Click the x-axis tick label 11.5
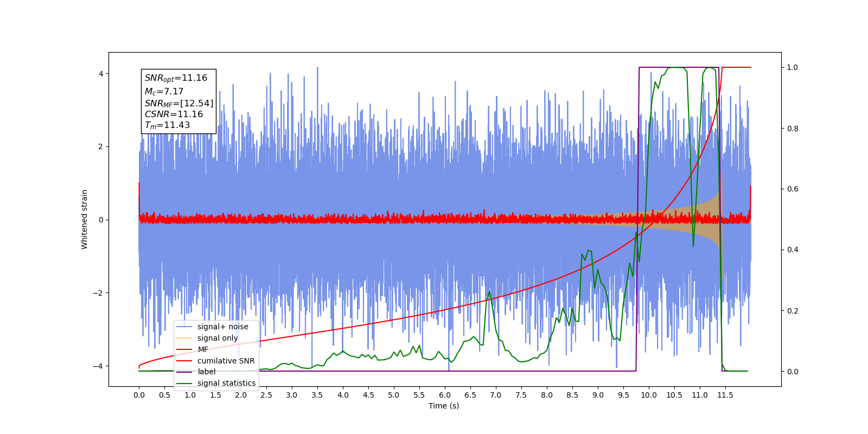868x434 pixels. tap(725, 395)
